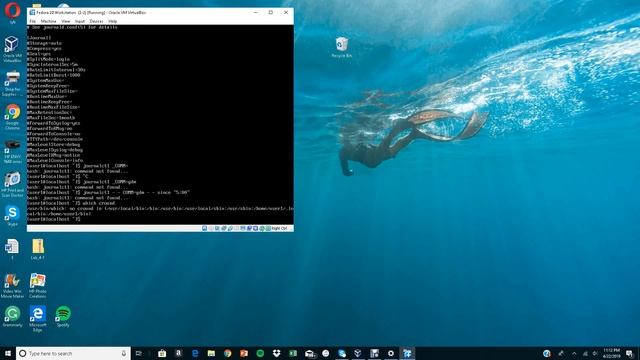Image resolution: width=640 pixels, height=360 pixels.
Task: Select the Word document desktop icon
Action: point(12,249)
